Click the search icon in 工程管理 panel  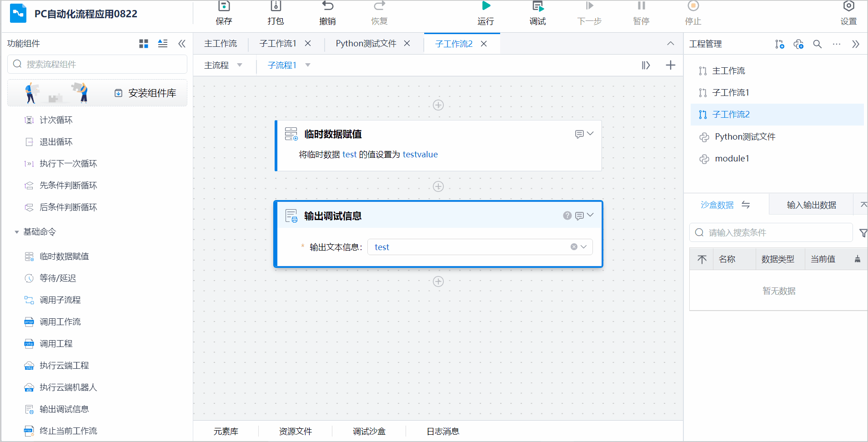click(x=817, y=44)
